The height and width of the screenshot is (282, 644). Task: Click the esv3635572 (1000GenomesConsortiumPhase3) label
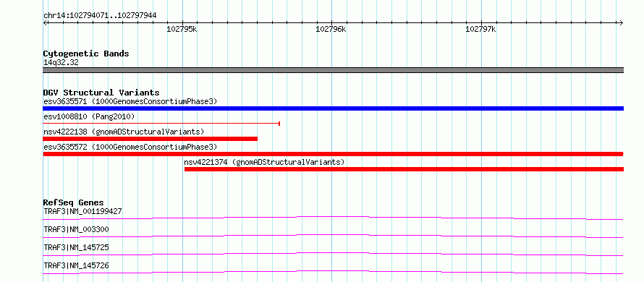point(130,147)
